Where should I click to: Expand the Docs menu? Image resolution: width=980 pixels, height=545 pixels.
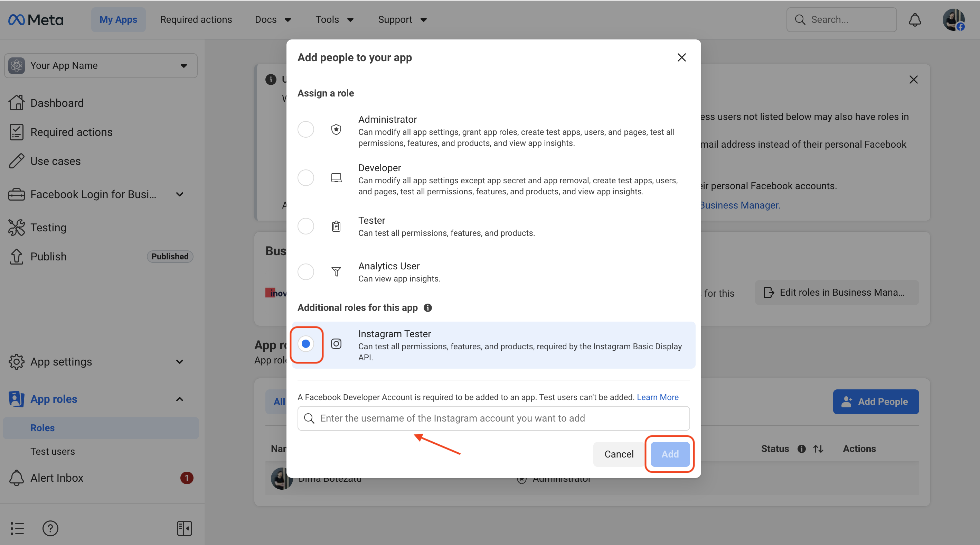click(x=273, y=20)
